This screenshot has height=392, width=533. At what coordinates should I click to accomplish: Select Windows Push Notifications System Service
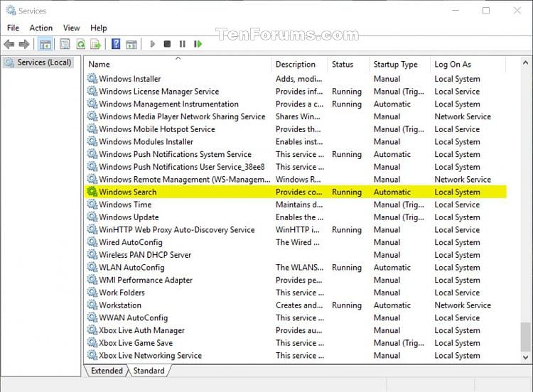pos(296,154)
